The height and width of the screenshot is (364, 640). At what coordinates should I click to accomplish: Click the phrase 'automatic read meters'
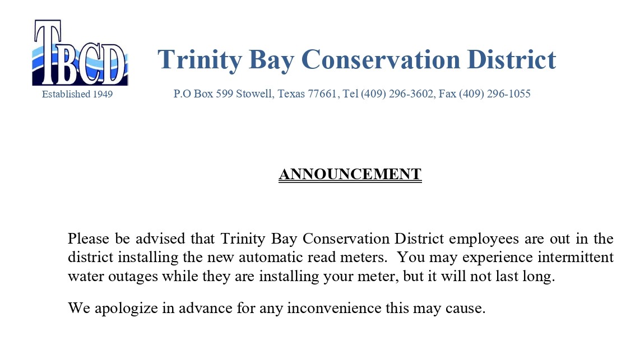(x=312, y=257)
